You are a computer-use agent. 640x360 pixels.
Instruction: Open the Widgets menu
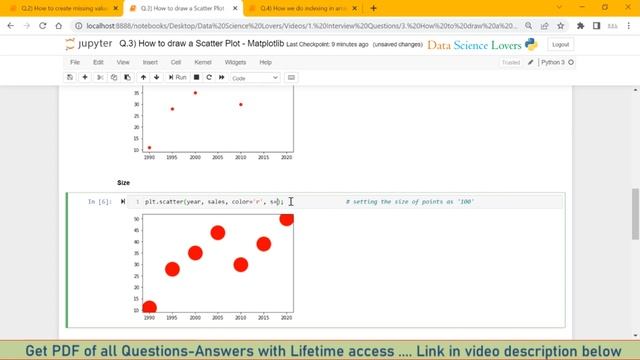click(235, 62)
